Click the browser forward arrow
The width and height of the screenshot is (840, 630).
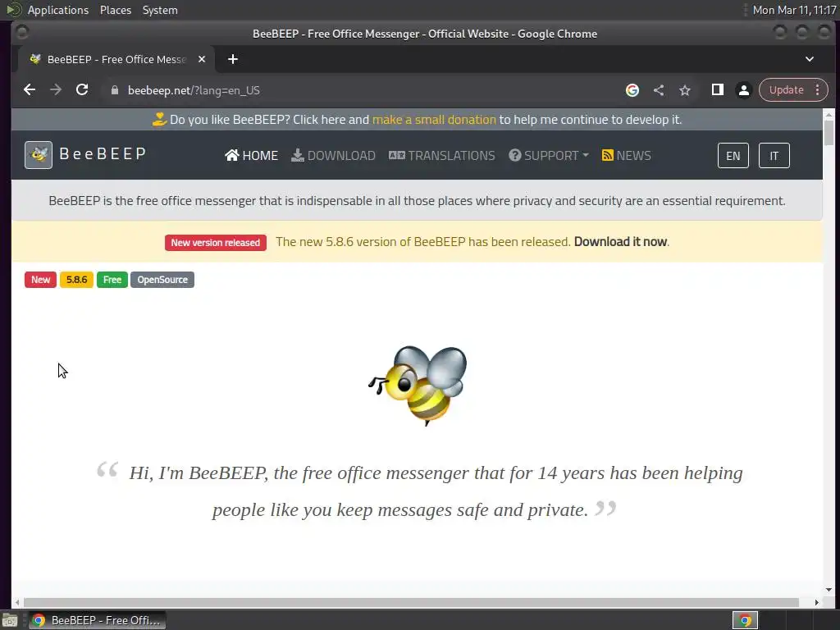(56, 90)
